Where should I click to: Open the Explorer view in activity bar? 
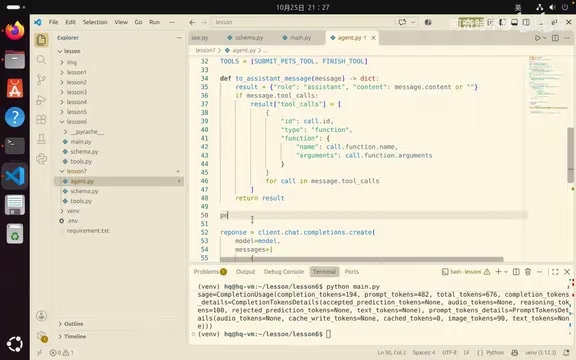42,40
